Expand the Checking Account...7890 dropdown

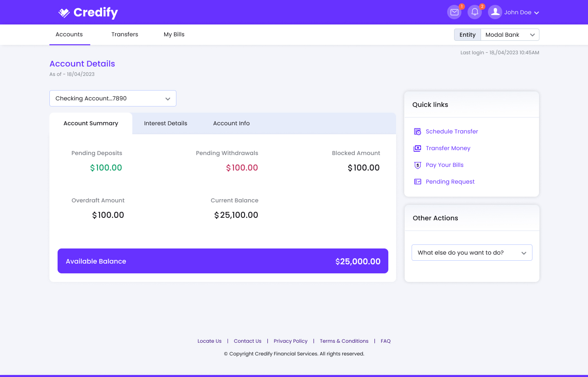113,98
